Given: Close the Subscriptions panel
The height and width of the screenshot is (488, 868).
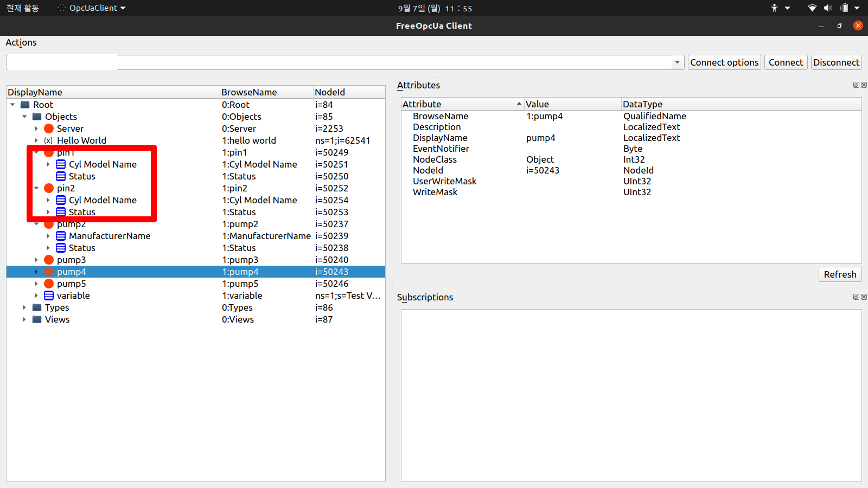Looking at the screenshot, I should 864,297.
